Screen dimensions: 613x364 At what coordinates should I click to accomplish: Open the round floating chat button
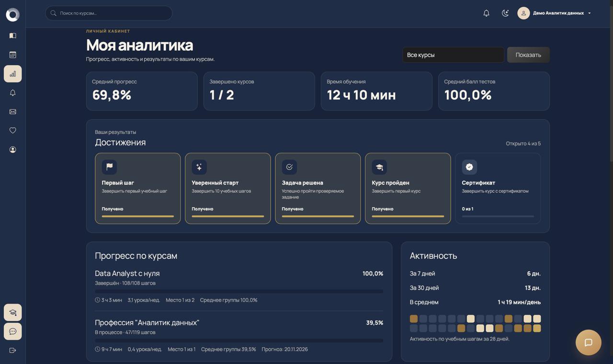pos(589,342)
